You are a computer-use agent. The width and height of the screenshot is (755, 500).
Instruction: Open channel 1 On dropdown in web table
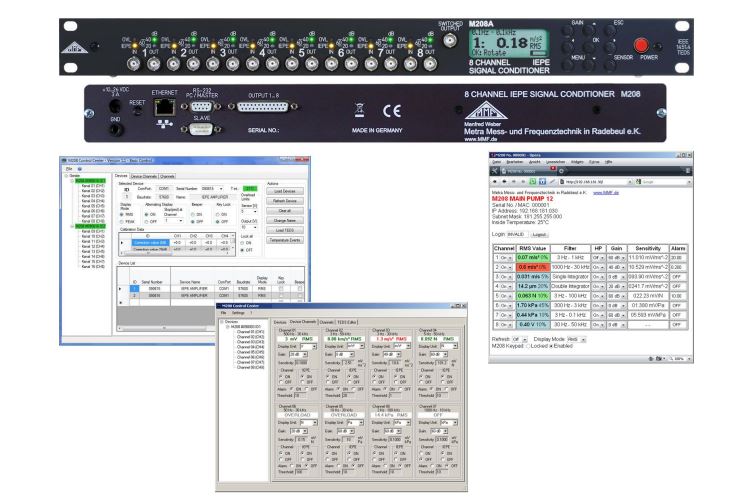click(x=506, y=257)
